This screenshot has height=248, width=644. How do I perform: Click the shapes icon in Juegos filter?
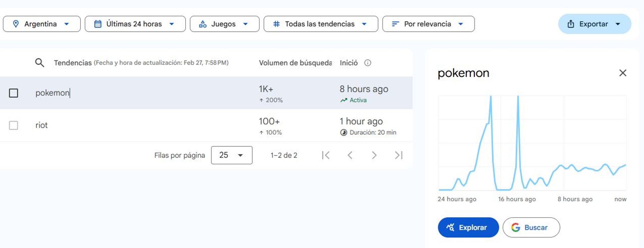[x=203, y=24]
